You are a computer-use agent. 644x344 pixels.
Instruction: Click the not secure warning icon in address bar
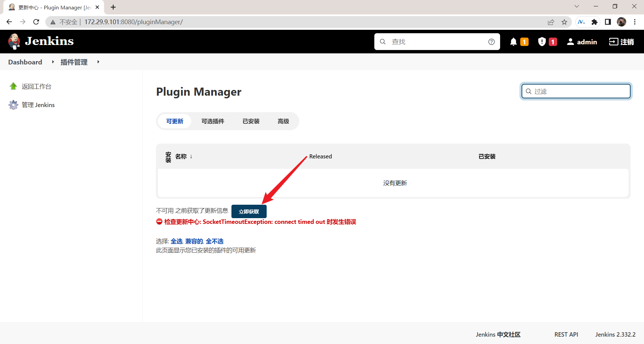(x=53, y=22)
